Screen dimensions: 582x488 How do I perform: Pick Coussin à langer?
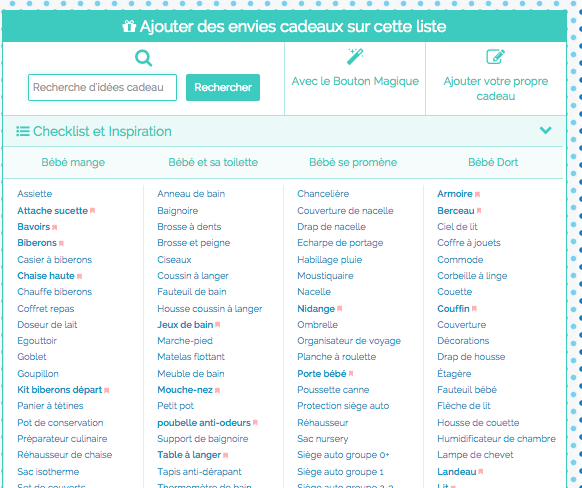click(x=193, y=276)
